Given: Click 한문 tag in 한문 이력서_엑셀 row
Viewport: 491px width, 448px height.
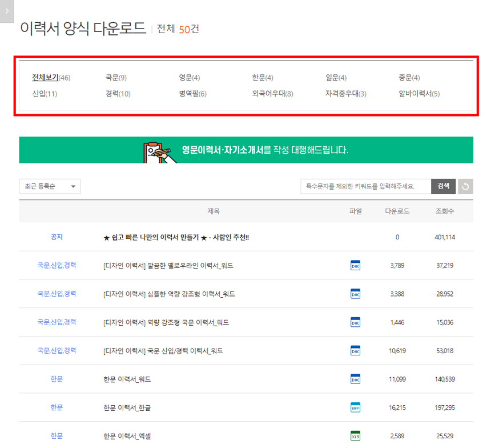Looking at the screenshot, I should click(57, 436).
